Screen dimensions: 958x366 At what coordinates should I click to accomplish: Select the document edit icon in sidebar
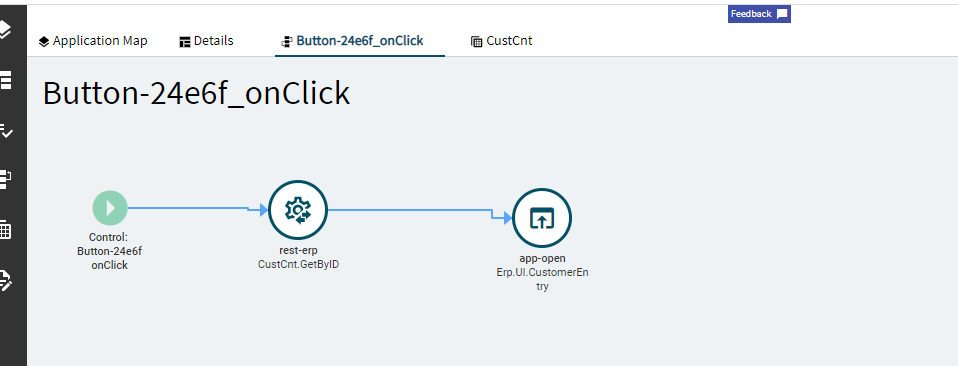coord(5,280)
